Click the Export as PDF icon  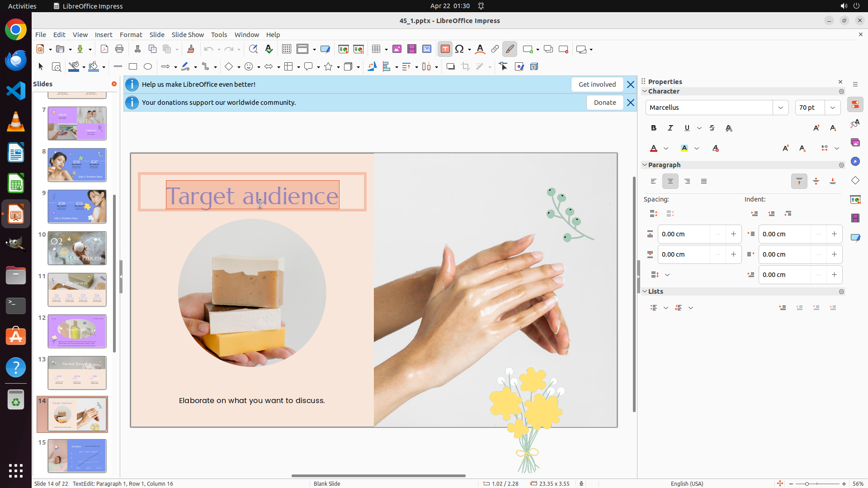(x=104, y=49)
